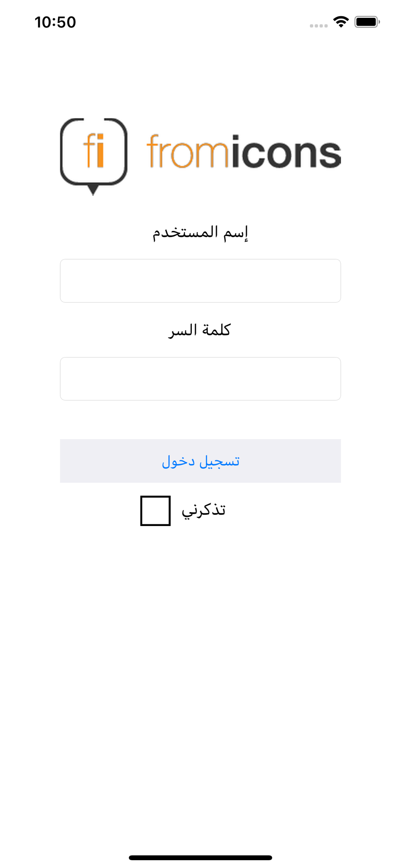
Task: Tap the speech bubble tail under fi logo
Action: point(93,190)
